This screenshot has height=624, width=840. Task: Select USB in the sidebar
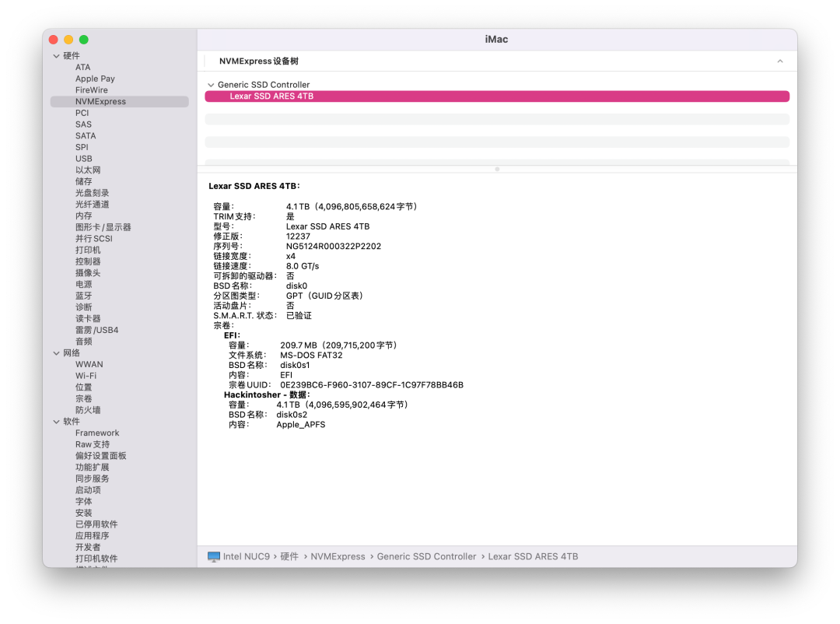83,159
